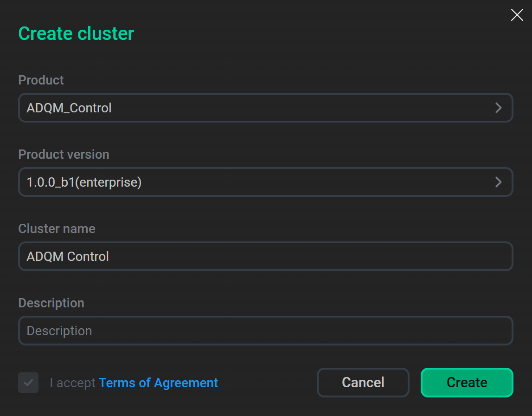Click the green Create button
The height and width of the screenshot is (416, 532).
tap(467, 382)
